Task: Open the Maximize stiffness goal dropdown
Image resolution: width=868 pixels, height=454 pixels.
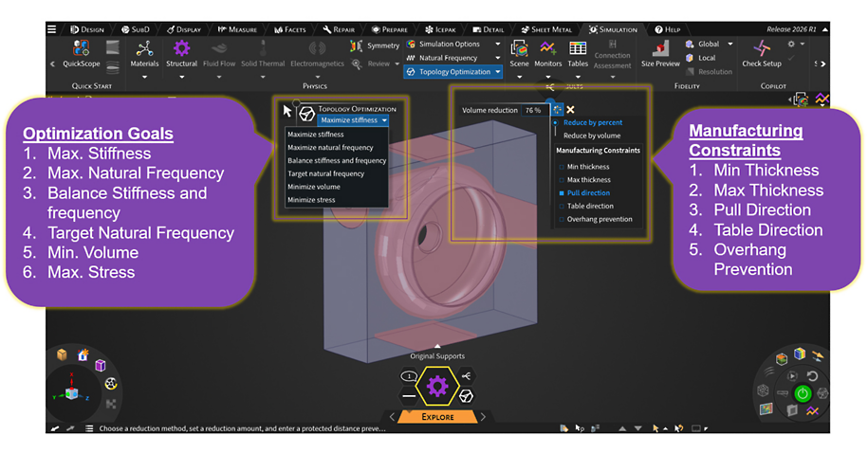Action: [x=353, y=120]
